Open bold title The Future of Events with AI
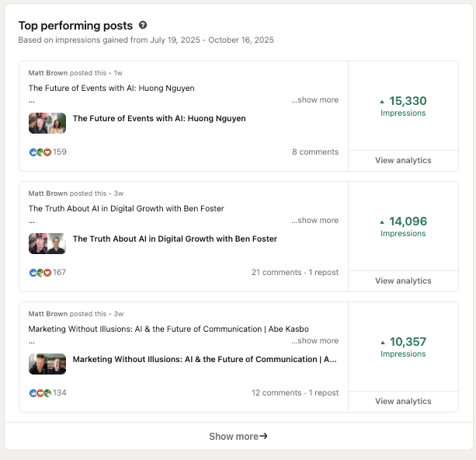Image resolution: width=476 pixels, height=460 pixels. (159, 119)
